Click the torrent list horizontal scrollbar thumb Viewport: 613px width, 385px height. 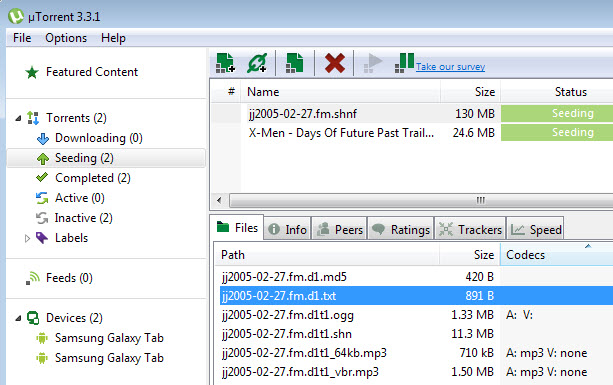pos(421,201)
